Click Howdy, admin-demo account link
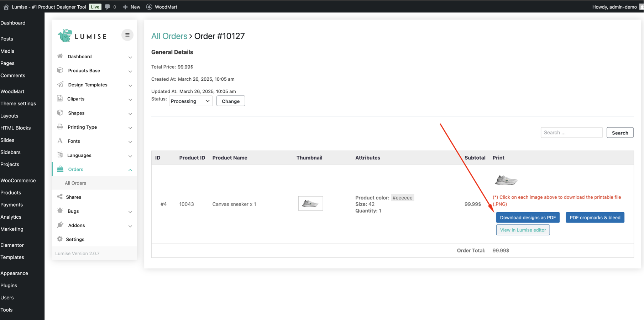Image resolution: width=644 pixels, height=320 pixels. (614, 7)
